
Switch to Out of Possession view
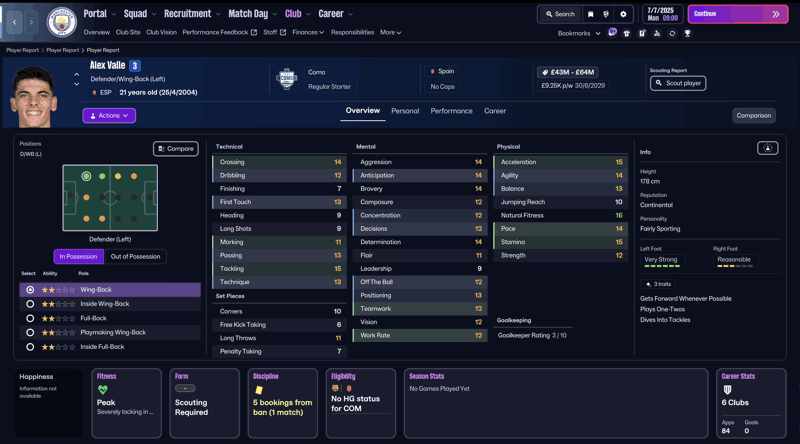tap(135, 257)
